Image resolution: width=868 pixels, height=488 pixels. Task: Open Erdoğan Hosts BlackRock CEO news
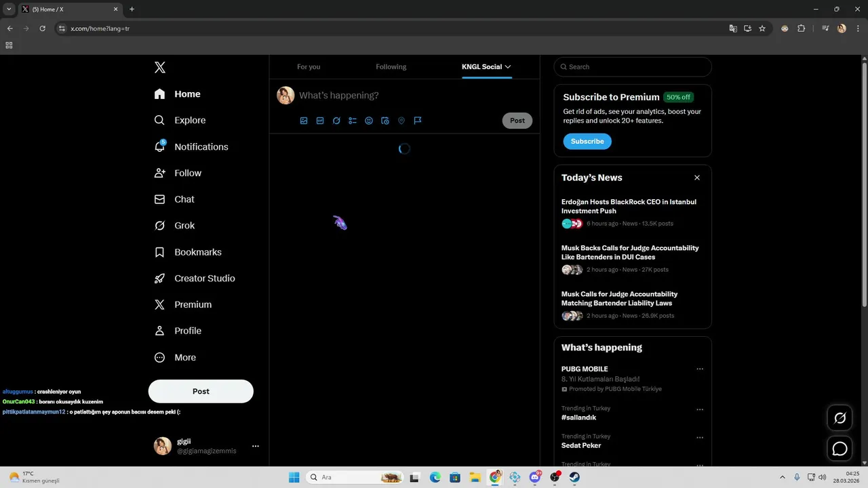click(x=629, y=206)
